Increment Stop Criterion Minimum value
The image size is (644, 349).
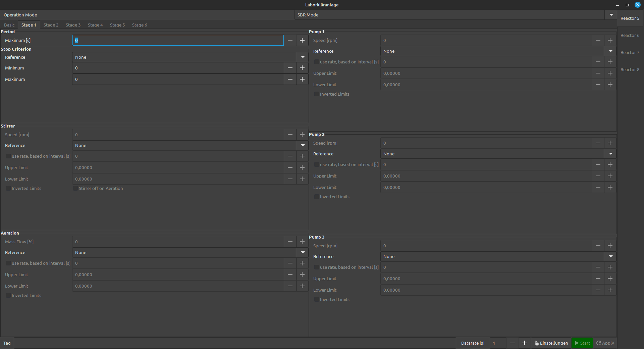(x=302, y=68)
